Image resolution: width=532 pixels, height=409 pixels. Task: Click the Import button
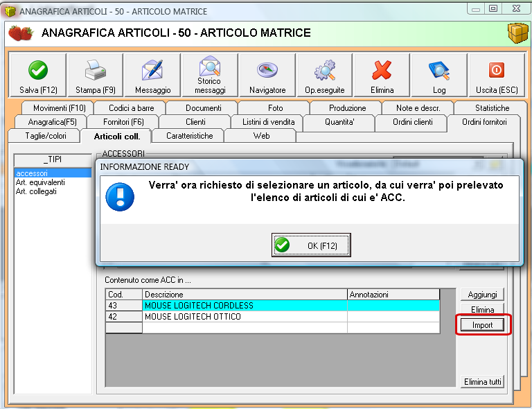[482, 325]
